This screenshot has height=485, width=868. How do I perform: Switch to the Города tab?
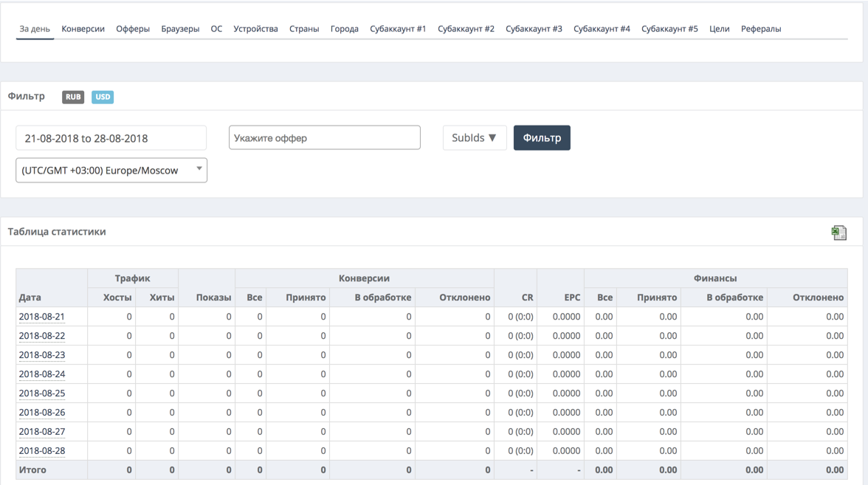[x=344, y=29]
